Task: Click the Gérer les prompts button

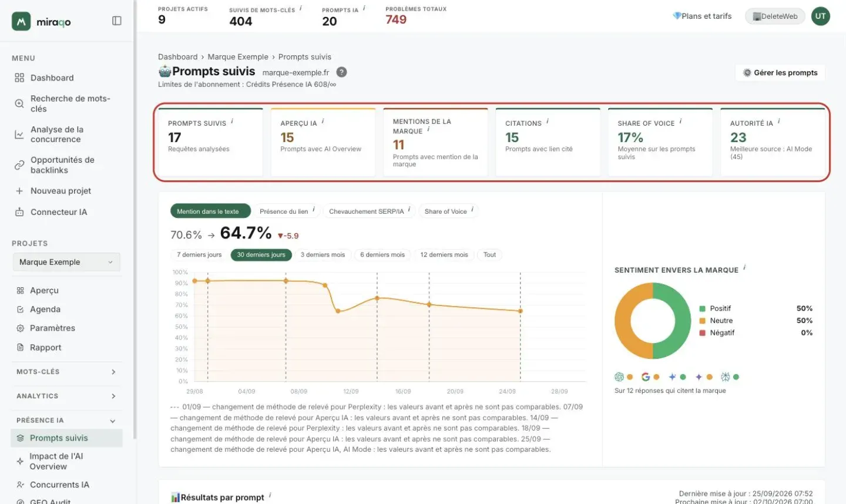Action: [x=780, y=73]
